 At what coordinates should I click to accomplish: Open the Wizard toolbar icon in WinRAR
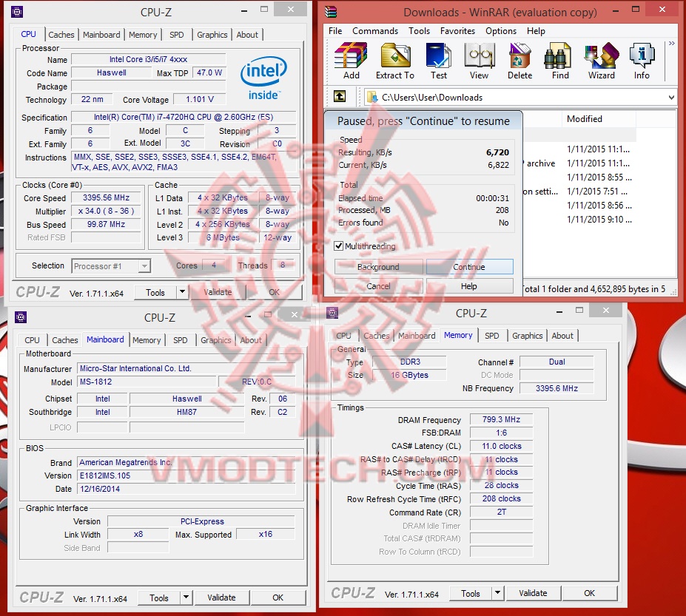point(602,61)
